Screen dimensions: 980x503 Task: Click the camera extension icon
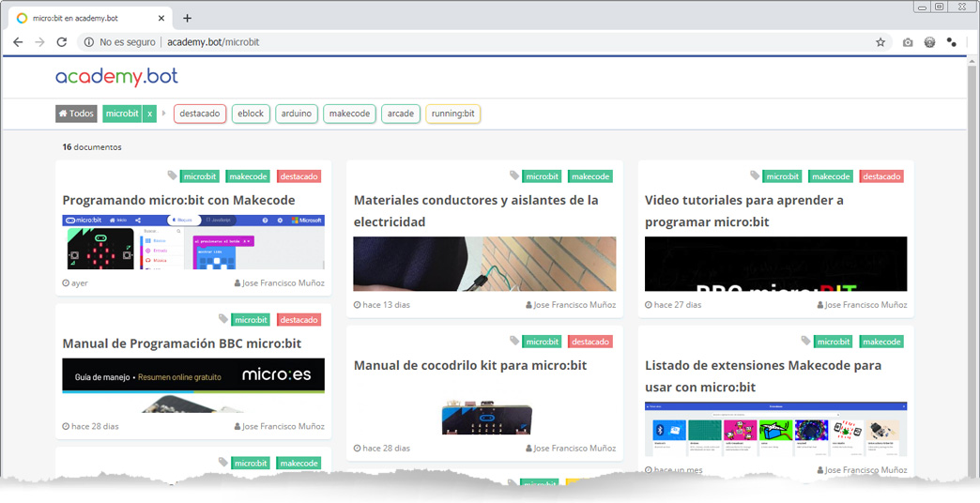tap(908, 42)
